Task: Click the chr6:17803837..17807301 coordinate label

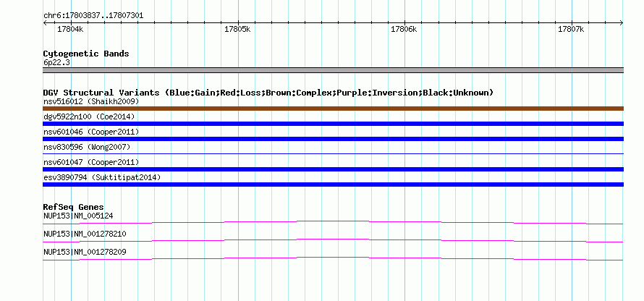Action: pos(93,16)
